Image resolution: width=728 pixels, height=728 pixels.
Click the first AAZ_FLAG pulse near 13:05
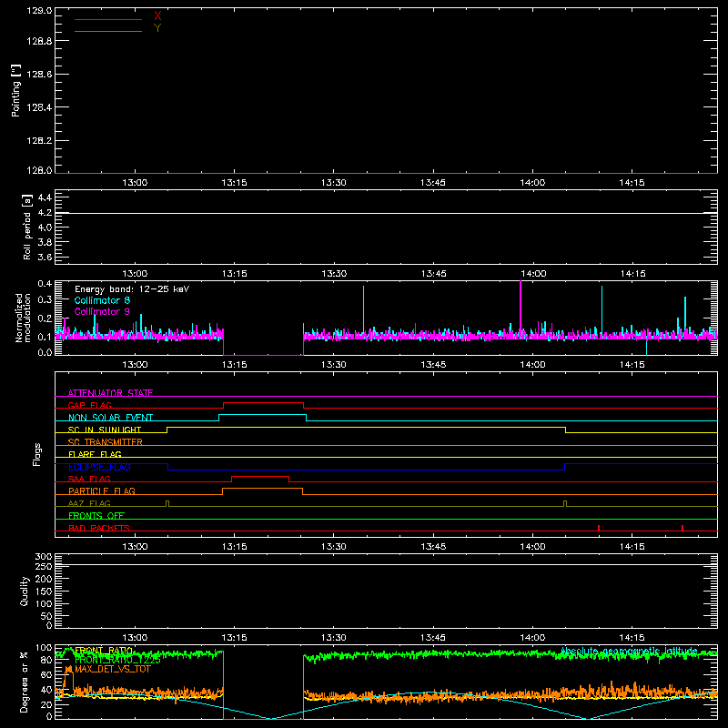pos(167,503)
